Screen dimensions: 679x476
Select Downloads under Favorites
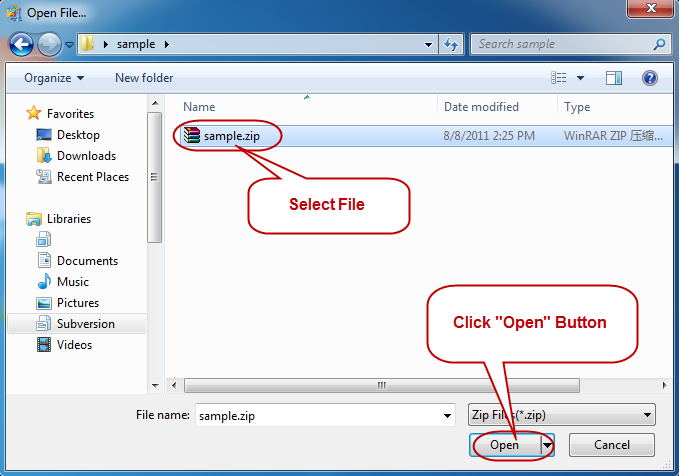click(87, 155)
